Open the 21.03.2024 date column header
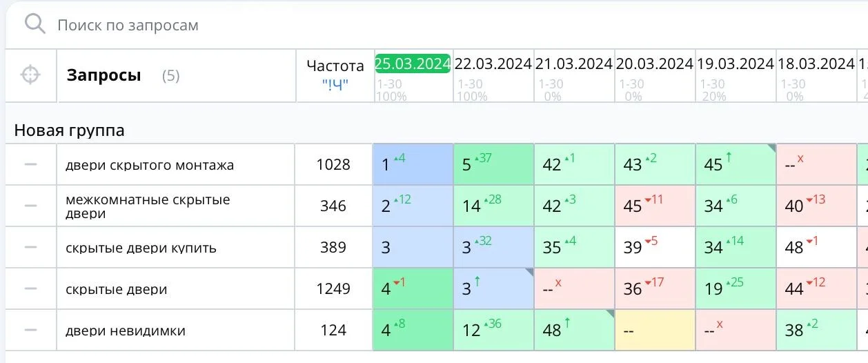 tap(574, 63)
